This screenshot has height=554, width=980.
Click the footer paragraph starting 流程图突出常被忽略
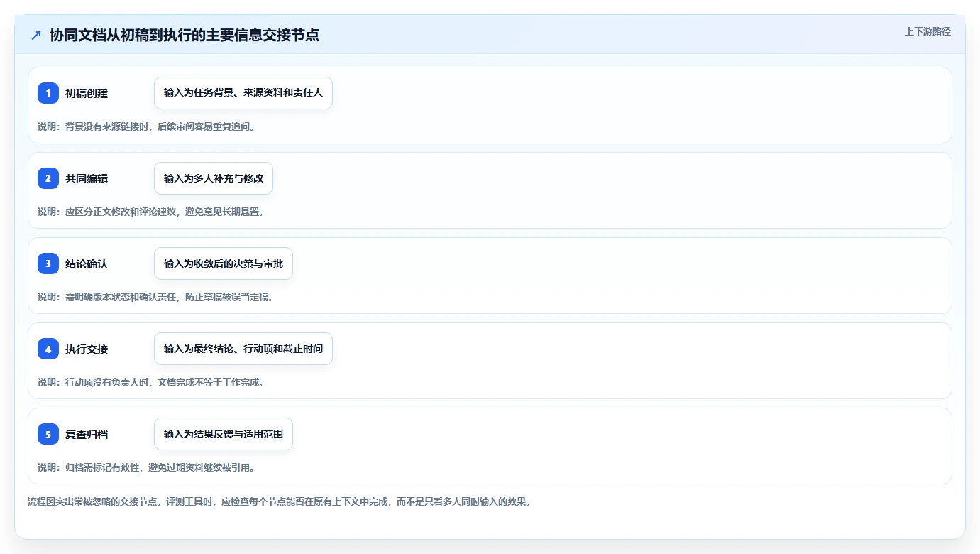(x=279, y=501)
